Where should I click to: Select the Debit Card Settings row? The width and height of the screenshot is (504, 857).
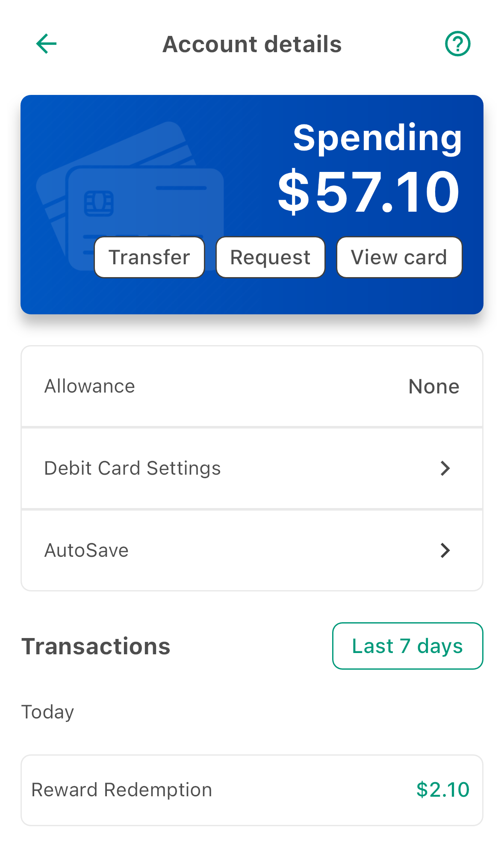[x=252, y=468]
